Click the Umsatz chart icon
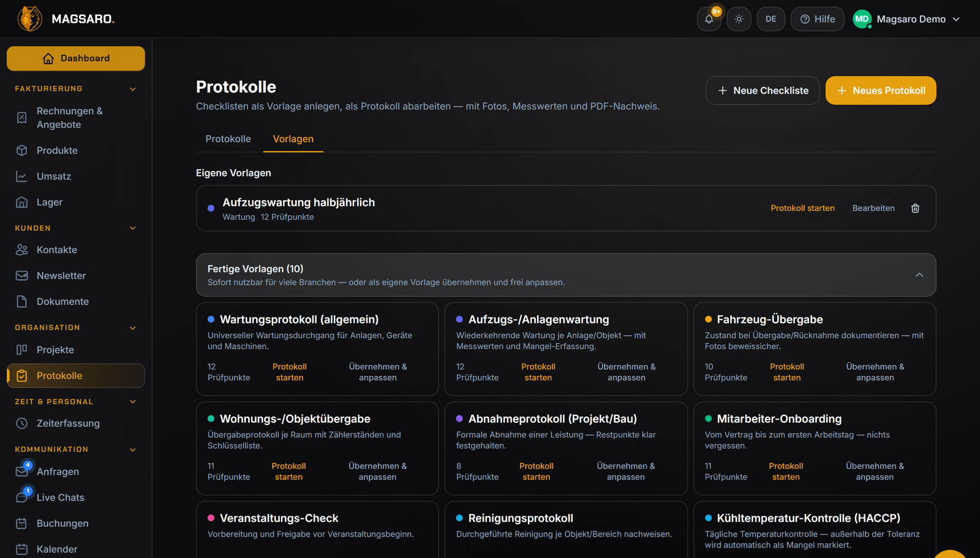 21,176
